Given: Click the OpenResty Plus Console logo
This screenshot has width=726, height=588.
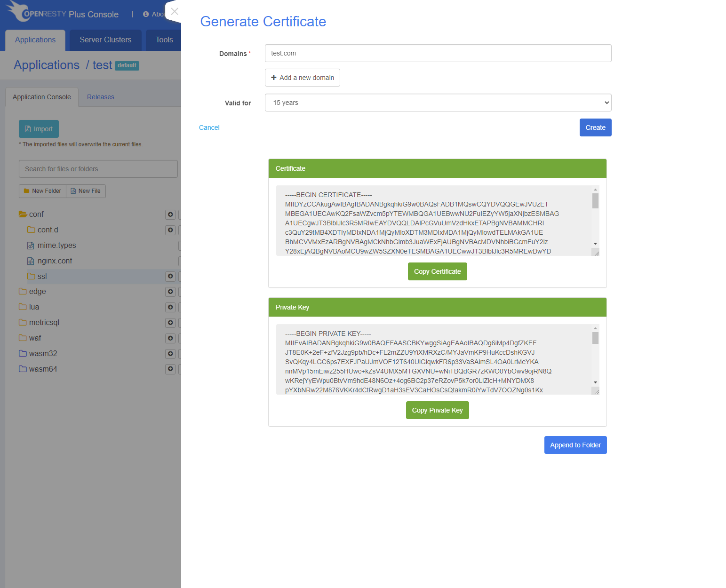Looking at the screenshot, I should click(x=63, y=12).
